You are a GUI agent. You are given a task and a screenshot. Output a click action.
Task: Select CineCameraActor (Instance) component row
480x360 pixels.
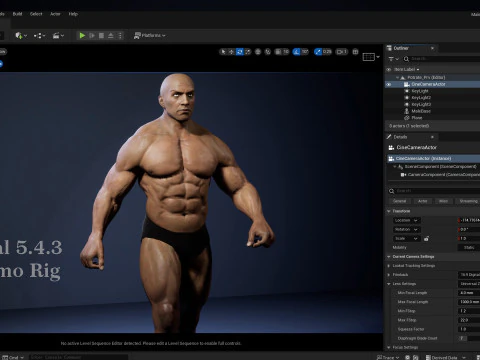point(433,158)
